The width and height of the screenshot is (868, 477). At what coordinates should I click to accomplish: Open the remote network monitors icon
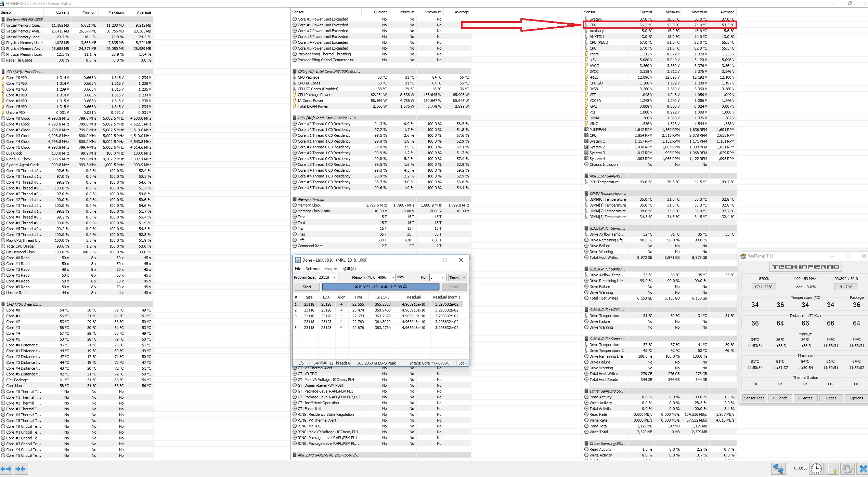778,469
